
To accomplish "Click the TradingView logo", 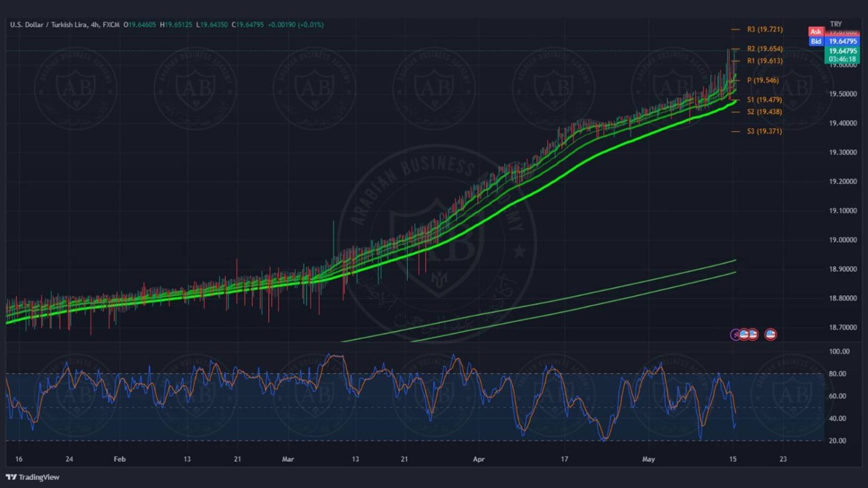I will pos(32,477).
